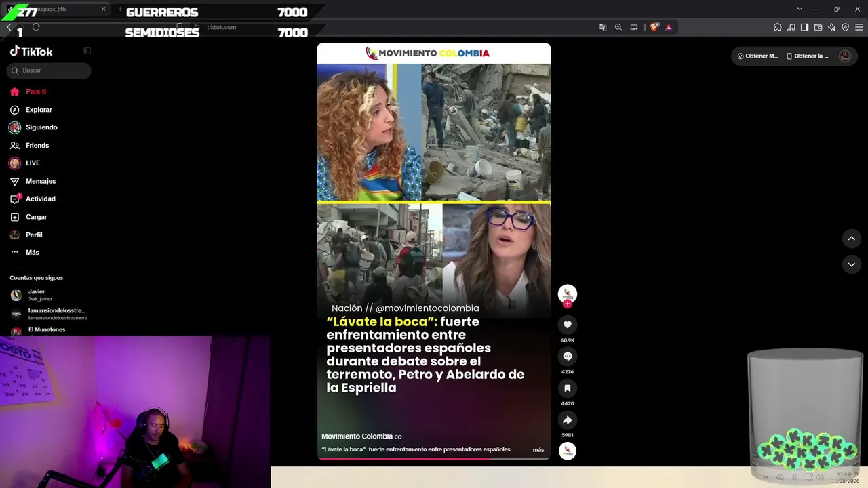
Task: Reload the TikTok page
Action: [36, 27]
